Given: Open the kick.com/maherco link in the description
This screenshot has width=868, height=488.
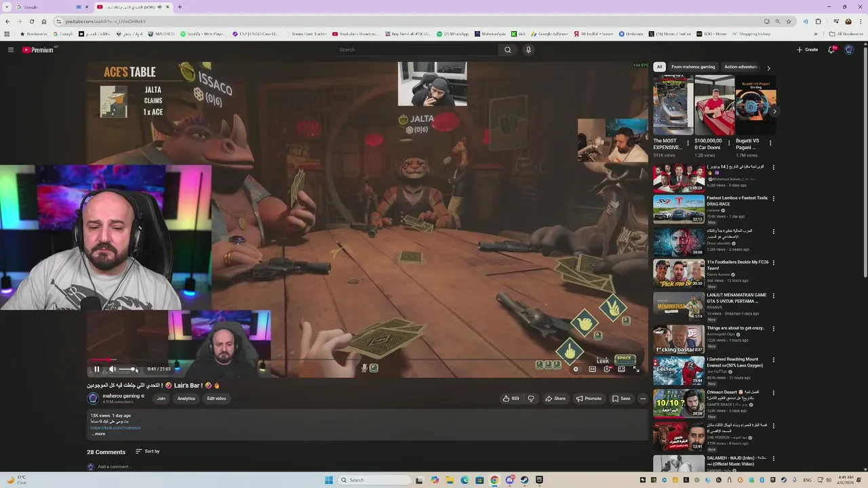Looking at the screenshot, I should 115,428.
